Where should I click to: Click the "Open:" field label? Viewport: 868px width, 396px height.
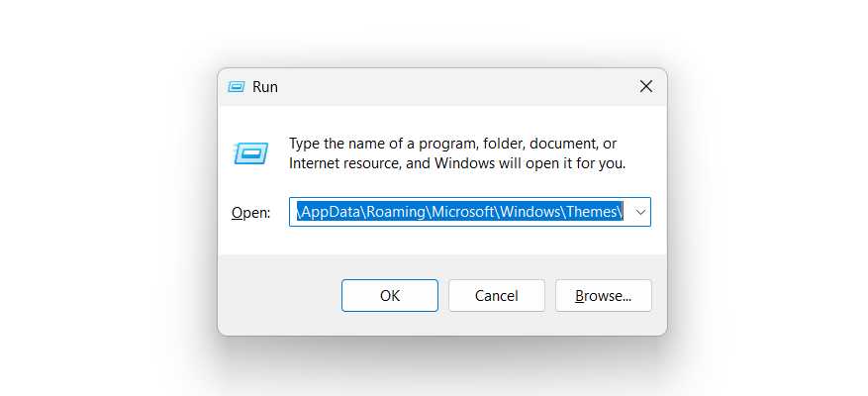(x=250, y=213)
